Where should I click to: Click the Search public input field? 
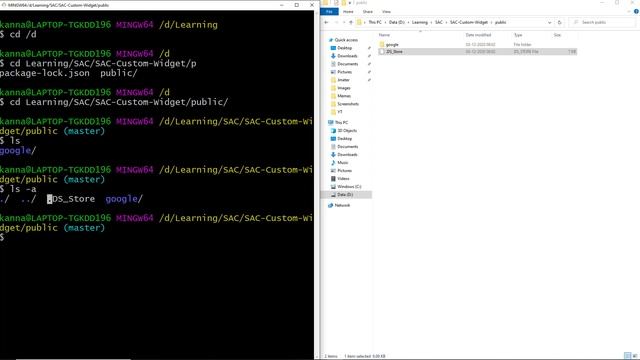[x=602, y=22]
